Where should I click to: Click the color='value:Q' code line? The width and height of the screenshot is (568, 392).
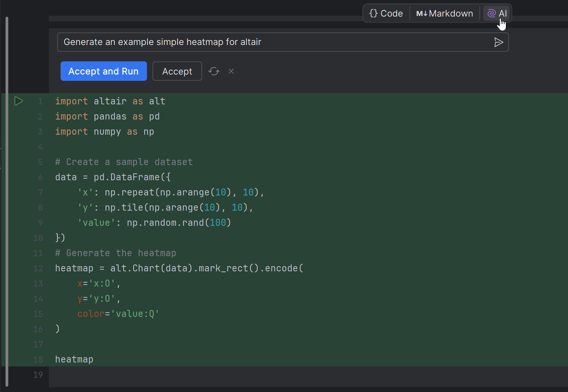click(118, 314)
